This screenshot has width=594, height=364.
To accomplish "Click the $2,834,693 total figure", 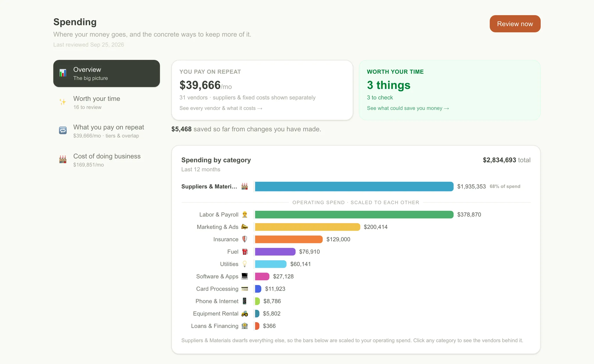I will click(506, 160).
